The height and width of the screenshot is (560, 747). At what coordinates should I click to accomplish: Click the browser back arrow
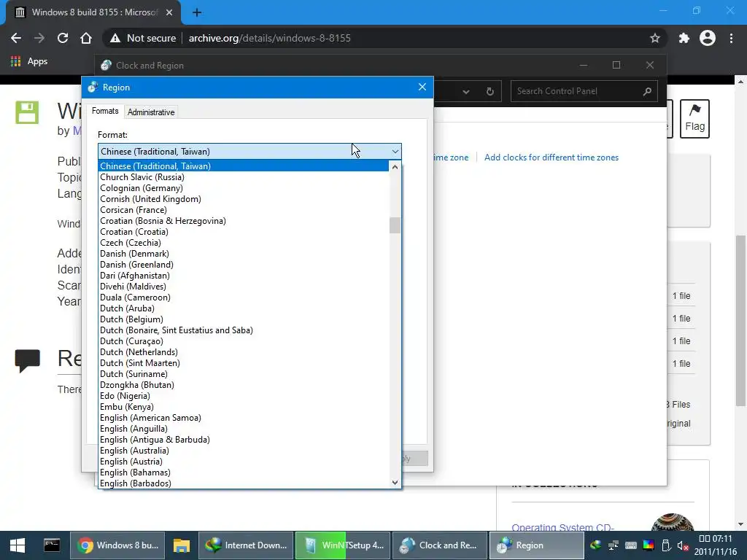click(16, 38)
